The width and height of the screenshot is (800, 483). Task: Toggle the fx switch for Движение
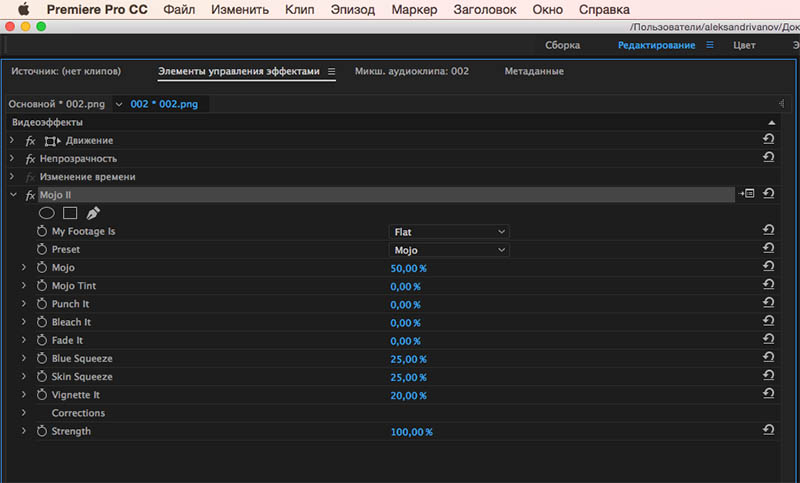tap(30, 141)
